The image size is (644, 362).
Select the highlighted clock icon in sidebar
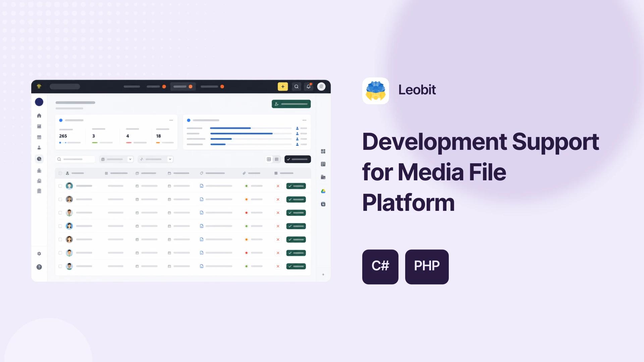pyautogui.click(x=39, y=159)
